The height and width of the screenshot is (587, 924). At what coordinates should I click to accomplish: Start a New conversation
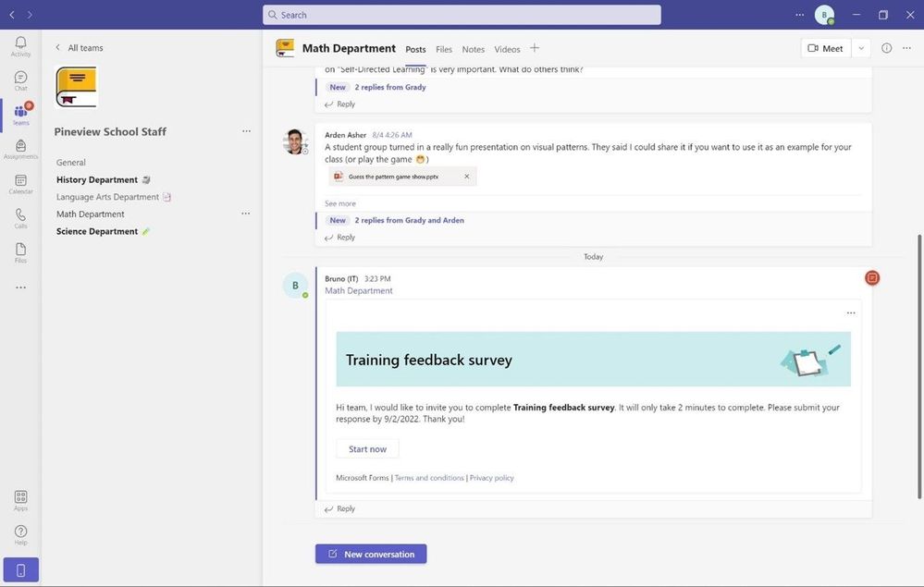point(371,554)
